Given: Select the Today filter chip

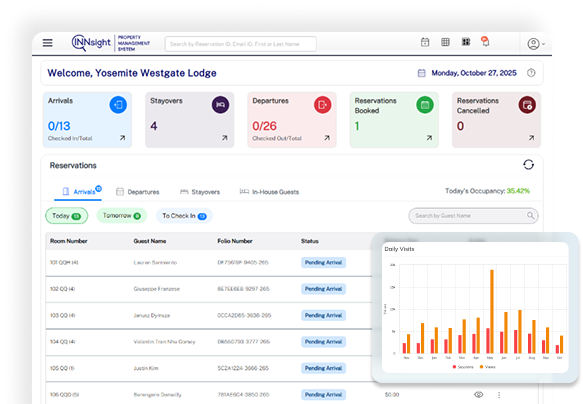Looking at the screenshot, I should [67, 216].
